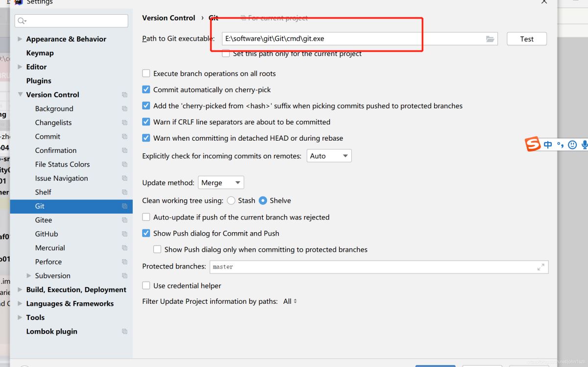Expand the Subversion tree node
The width and height of the screenshot is (588, 367).
pyautogui.click(x=29, y=276)
